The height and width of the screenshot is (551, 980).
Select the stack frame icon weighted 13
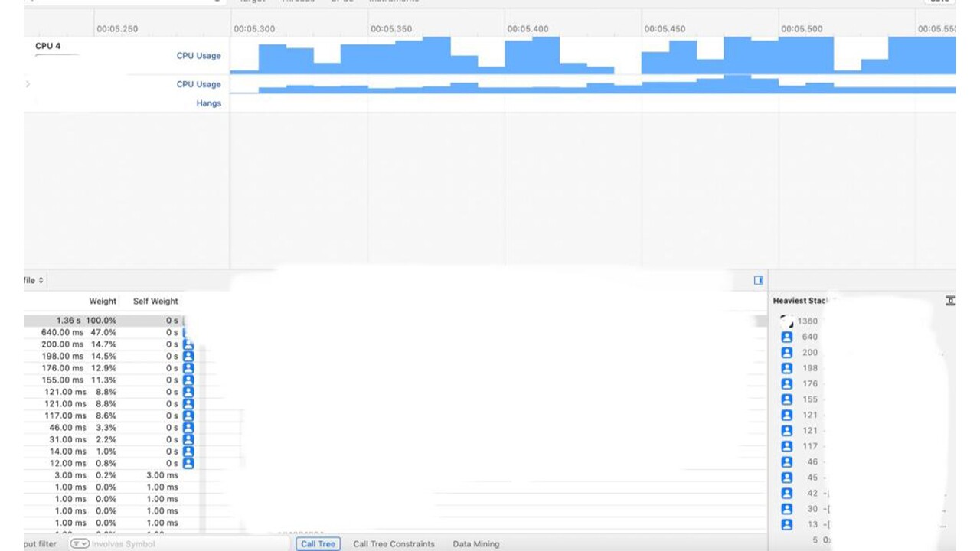coord(786,525)
